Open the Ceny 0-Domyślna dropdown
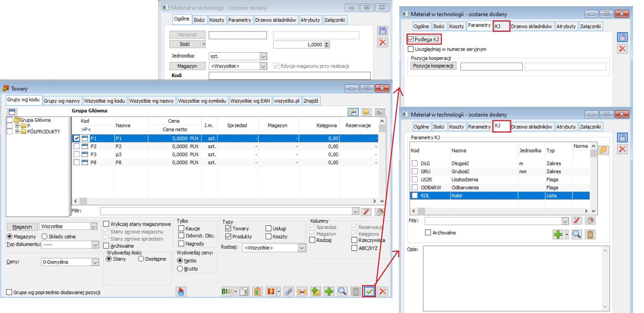Screen dimensions: 644x313 (x=95, y=262)
